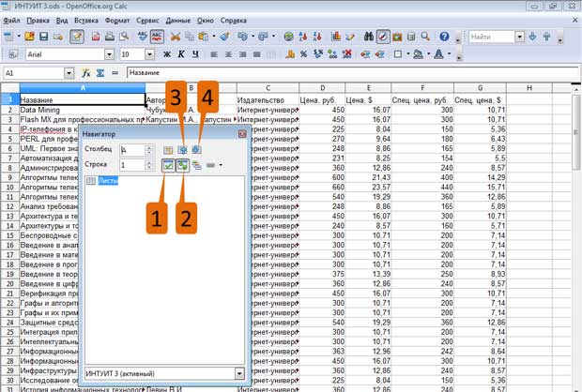Open the Вставка menu

click(x=86, y=21)
